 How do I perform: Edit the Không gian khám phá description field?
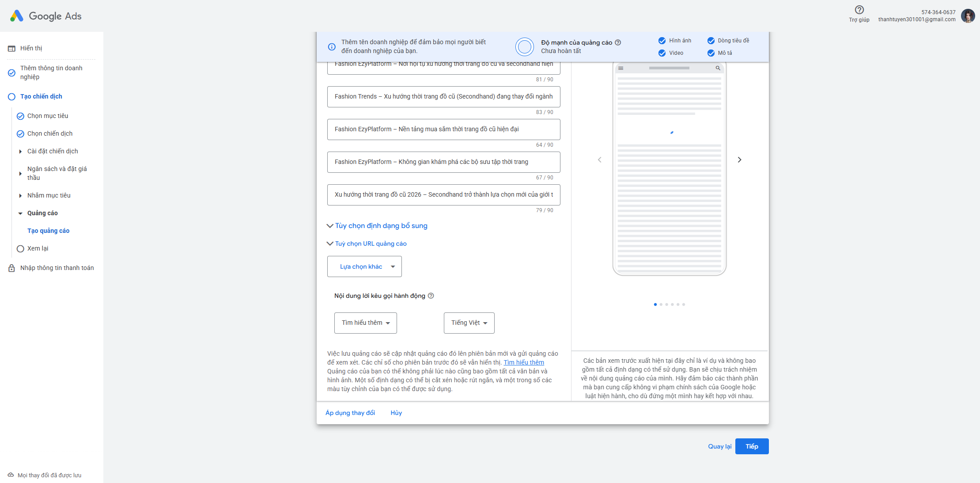click(x=444, y=162)
